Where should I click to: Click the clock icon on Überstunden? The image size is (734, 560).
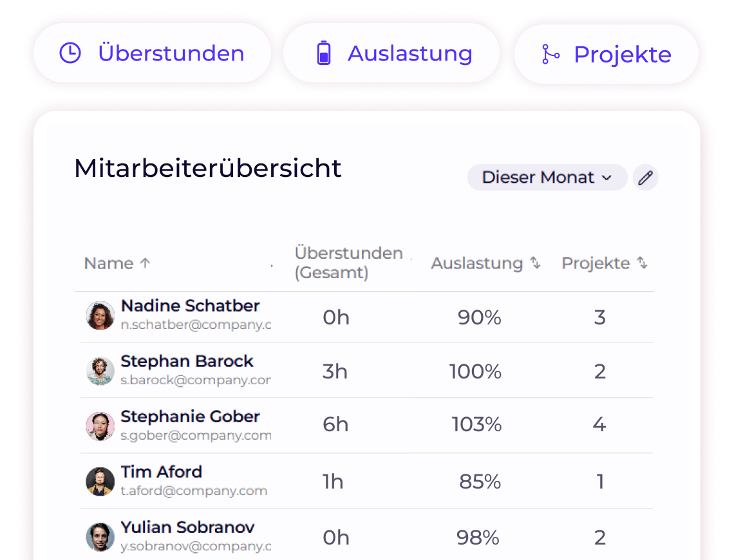coord(70,53)
